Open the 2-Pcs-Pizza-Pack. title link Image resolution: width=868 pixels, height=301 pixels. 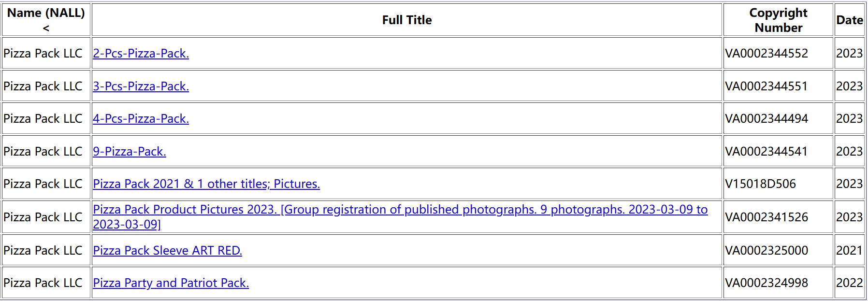click(141, 53)
